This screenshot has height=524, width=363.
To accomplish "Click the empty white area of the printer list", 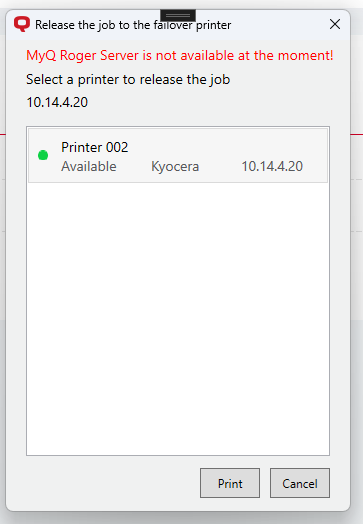I will (x=178, y=317).
